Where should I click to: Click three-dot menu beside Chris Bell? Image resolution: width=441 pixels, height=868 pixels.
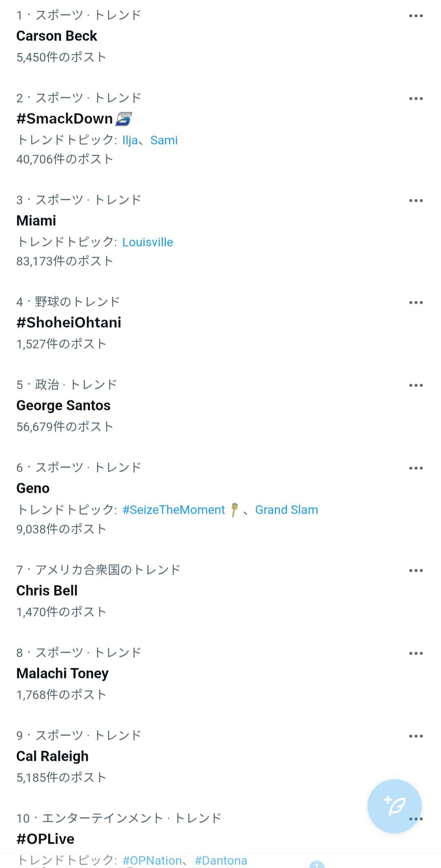pos(416,571)
